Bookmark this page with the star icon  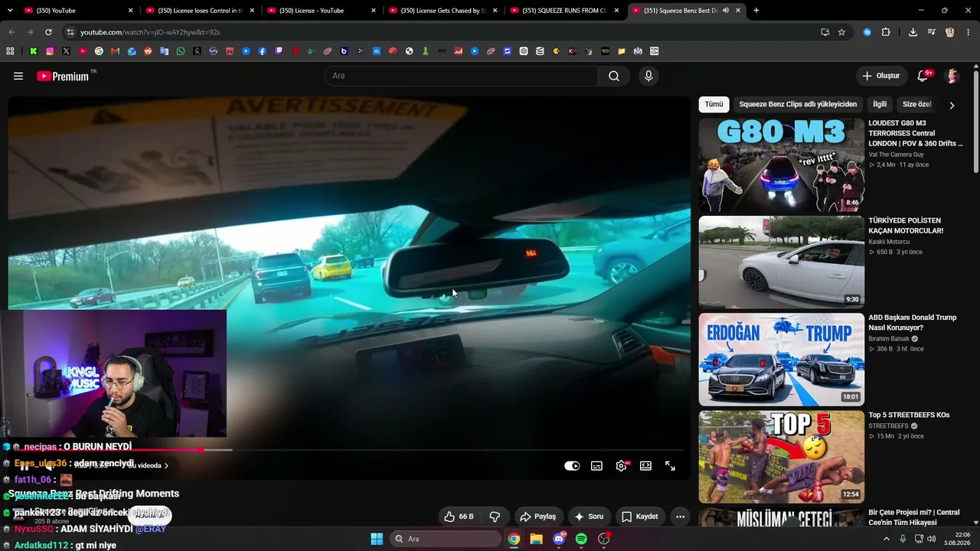841,32
